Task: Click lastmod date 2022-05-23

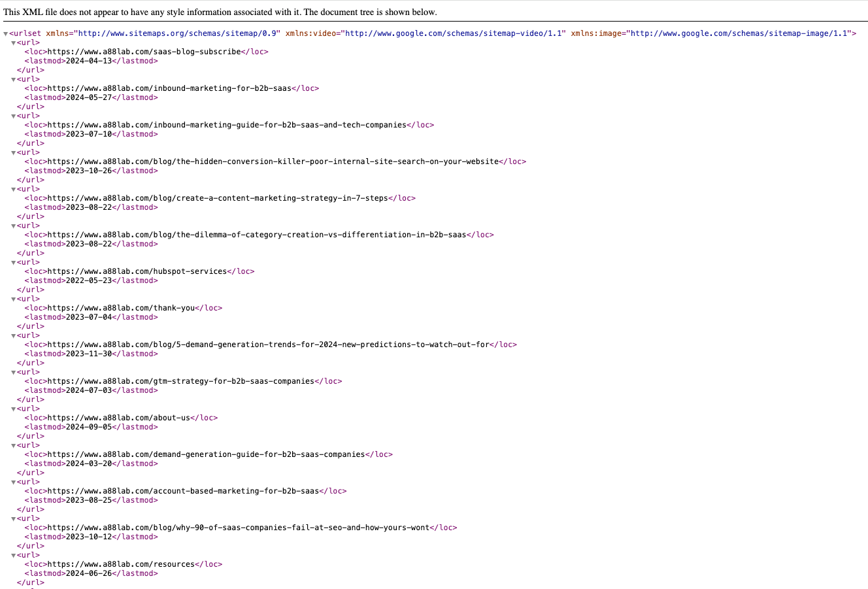Action: point(88,280)
